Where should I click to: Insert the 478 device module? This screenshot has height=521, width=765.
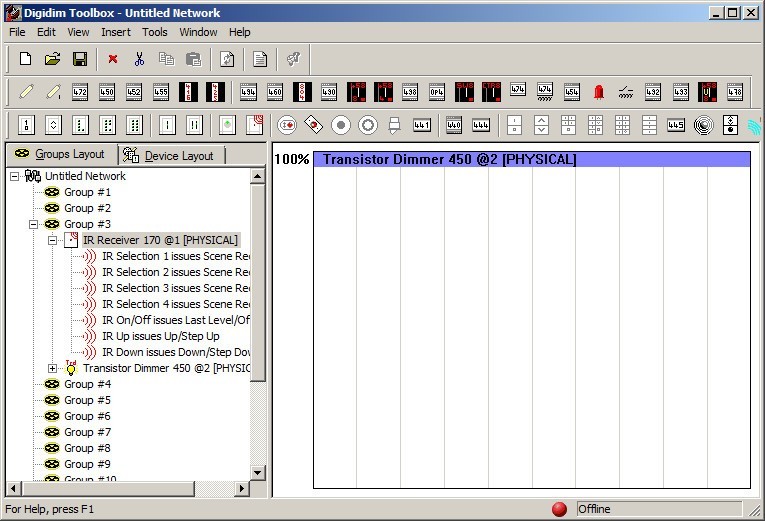pyautogui.click(x=735, y=92)
